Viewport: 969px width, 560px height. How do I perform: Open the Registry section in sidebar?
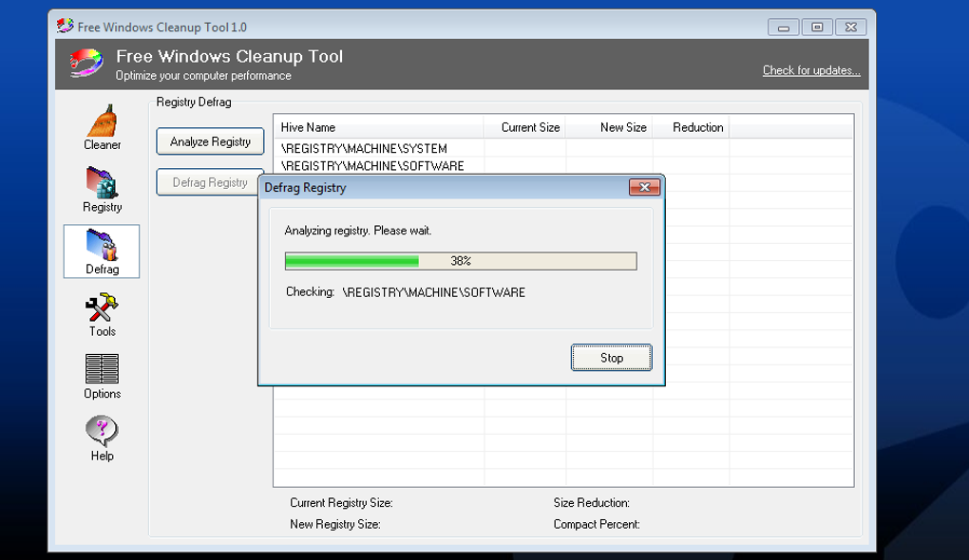102,190
